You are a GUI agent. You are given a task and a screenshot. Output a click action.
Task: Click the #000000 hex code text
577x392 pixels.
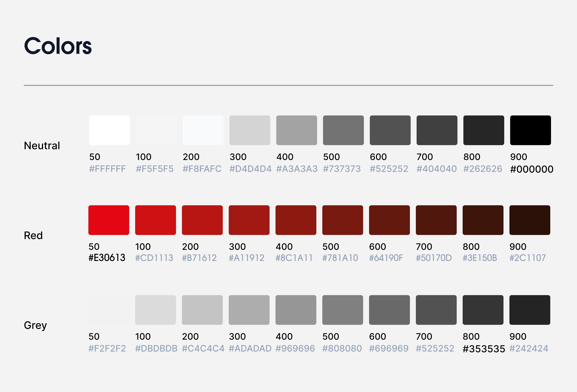click(x=531, y=169)
